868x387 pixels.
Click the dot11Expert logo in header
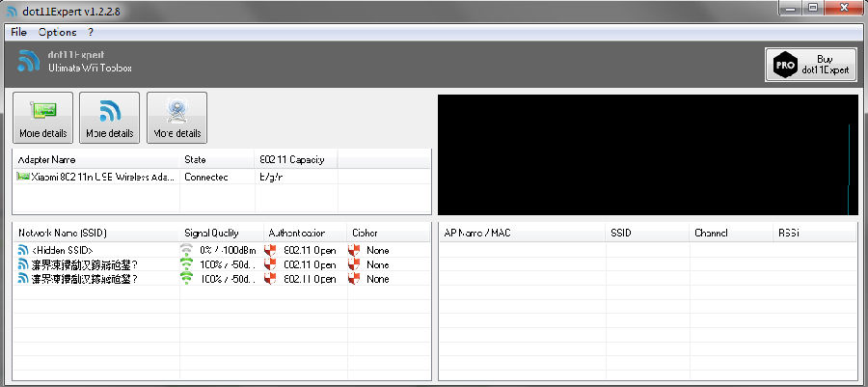pos(28,62)
